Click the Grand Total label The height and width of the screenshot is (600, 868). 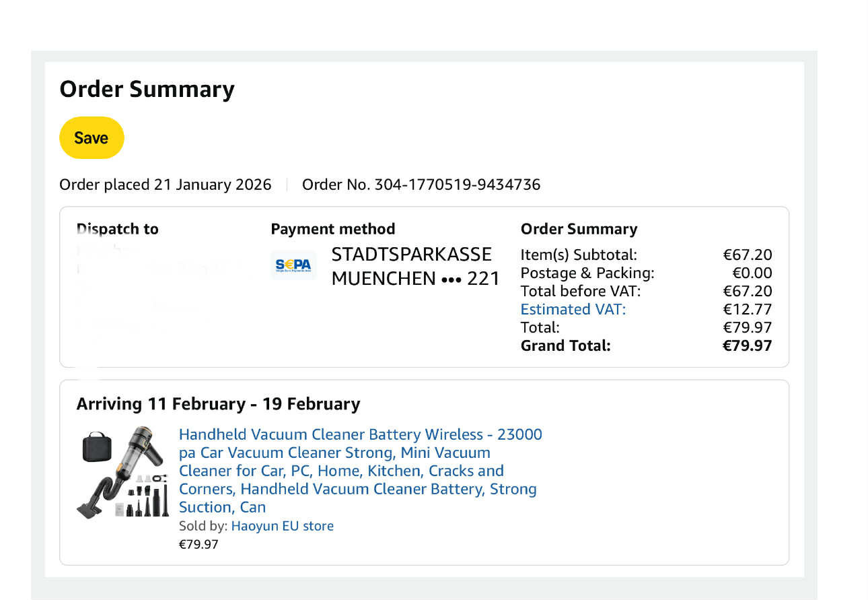pos(566,345)
